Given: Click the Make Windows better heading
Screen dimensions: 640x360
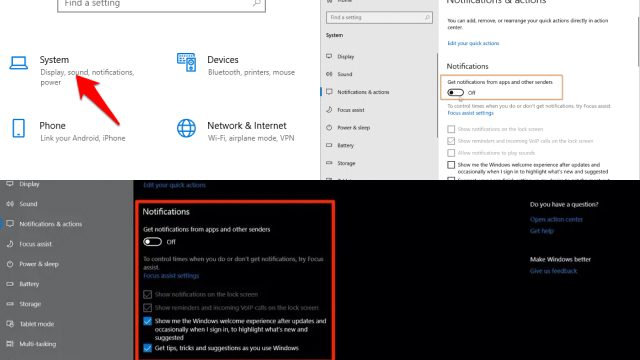Looking at the screenshot, I should (x=560, y=259).
